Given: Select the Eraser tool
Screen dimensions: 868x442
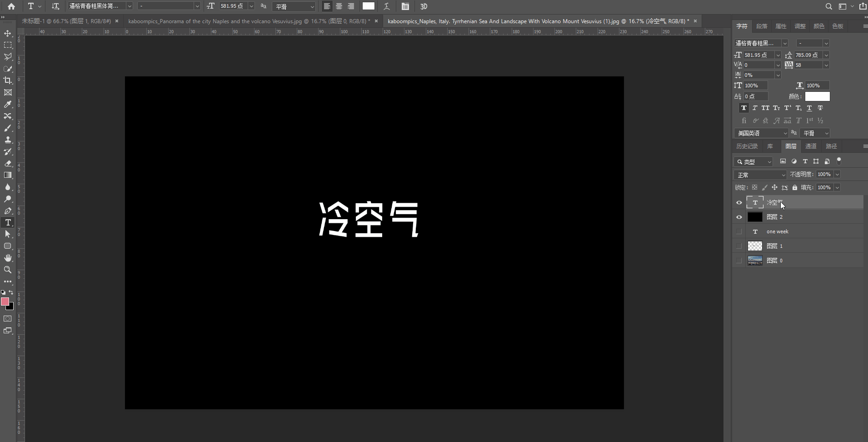Looking at the screenshot, I should point(8,163).
